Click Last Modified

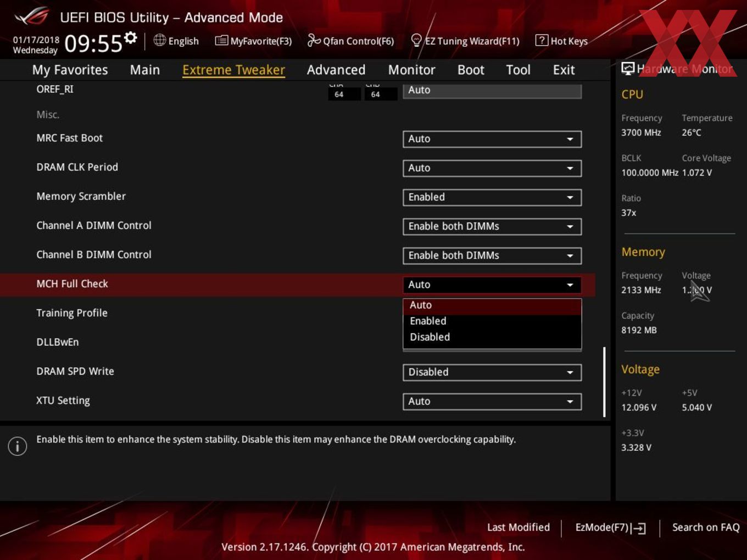point(519,527)
